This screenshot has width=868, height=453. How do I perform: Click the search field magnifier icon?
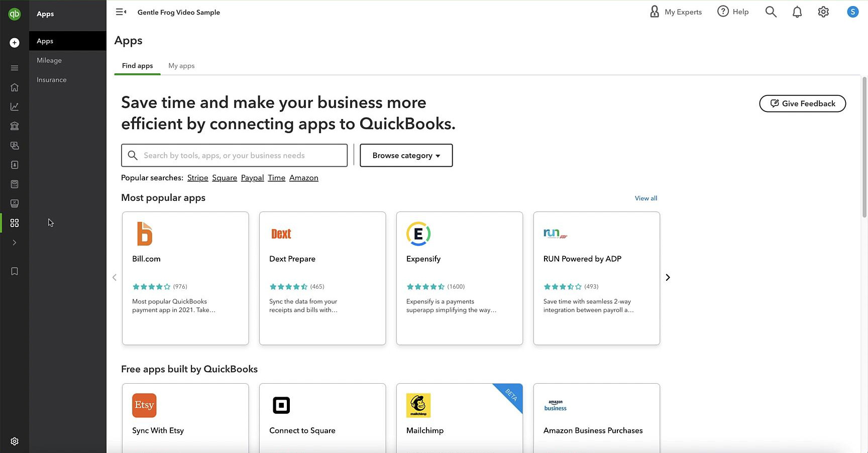tap(133, 155)
